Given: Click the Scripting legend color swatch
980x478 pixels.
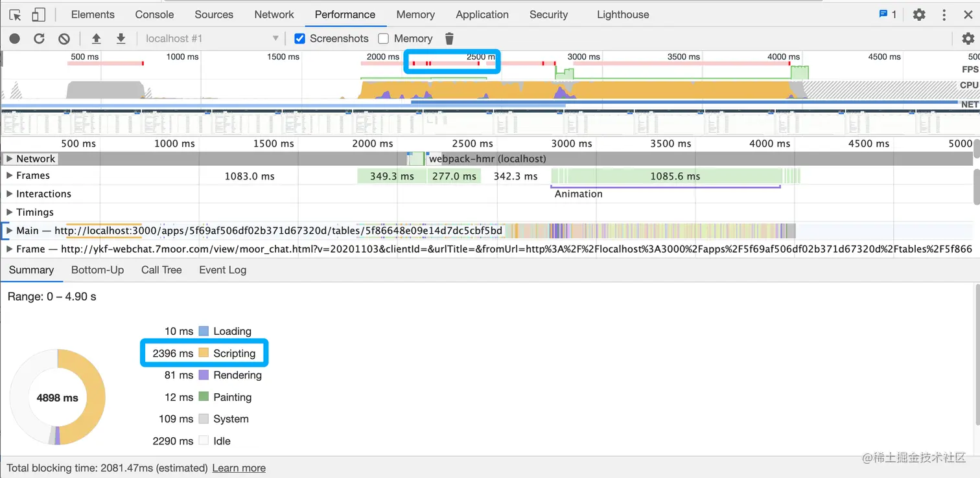Looking at the screenshot, I should (x=204, y=353).
